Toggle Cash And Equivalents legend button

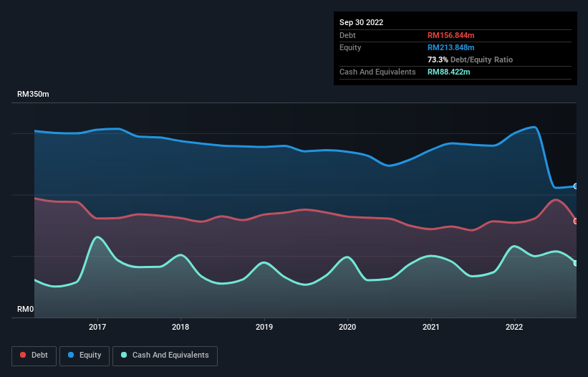[165, 355]
